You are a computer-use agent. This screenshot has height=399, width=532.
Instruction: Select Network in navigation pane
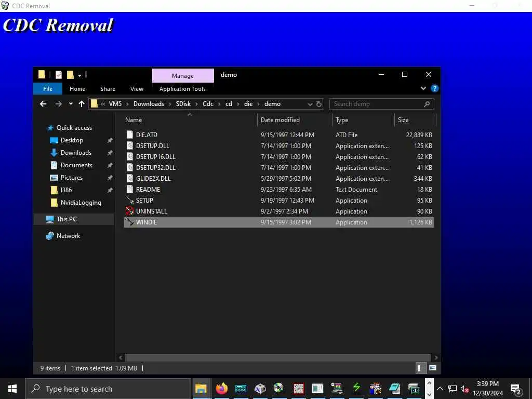(68, 236)
